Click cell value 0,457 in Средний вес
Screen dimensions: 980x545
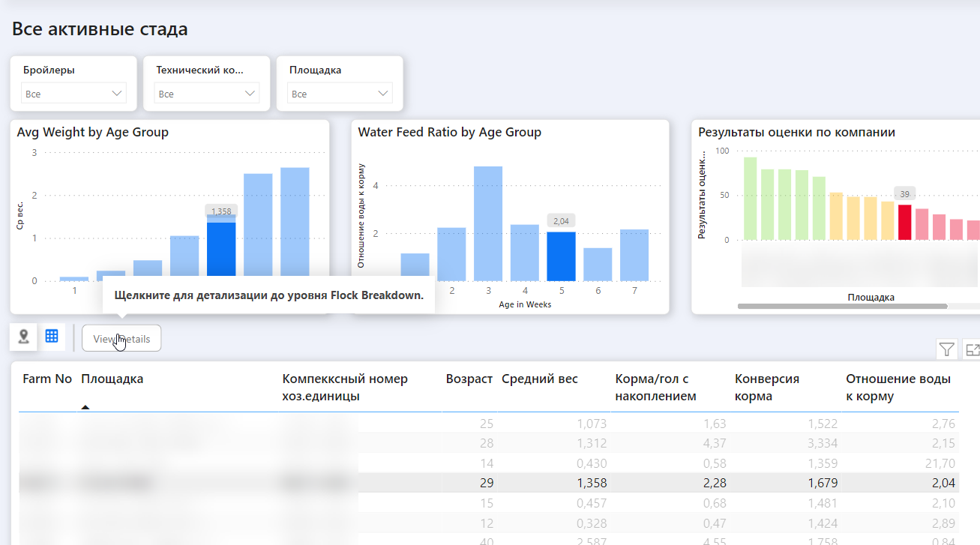pos(591,502)
